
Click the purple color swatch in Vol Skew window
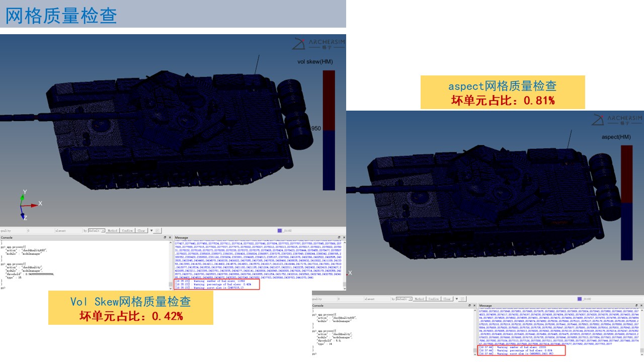tap(280, 231)
